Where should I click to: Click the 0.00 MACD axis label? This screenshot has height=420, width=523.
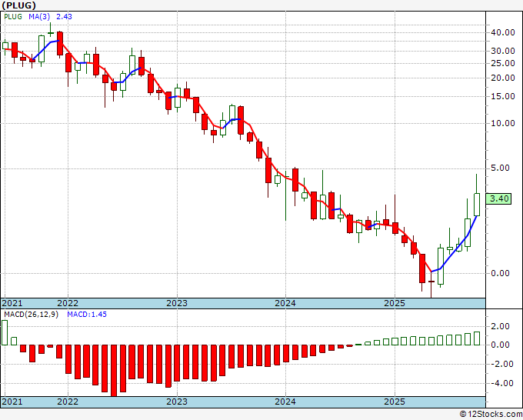pyautogui.click(x=501, y=345)
